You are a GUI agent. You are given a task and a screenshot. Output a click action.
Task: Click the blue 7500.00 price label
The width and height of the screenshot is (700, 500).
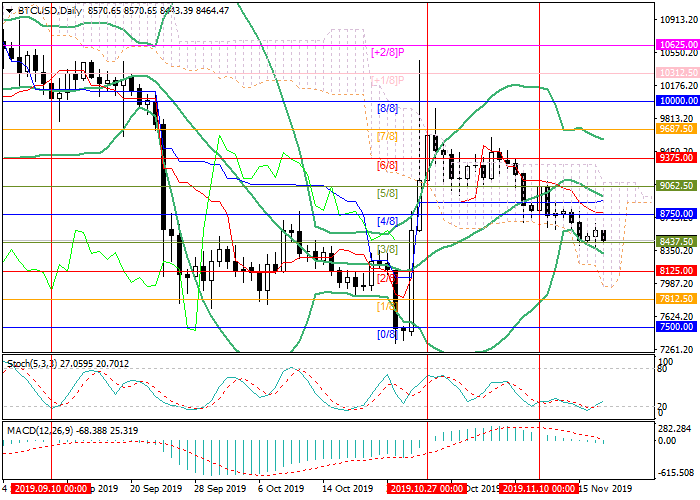pos(677,326)
